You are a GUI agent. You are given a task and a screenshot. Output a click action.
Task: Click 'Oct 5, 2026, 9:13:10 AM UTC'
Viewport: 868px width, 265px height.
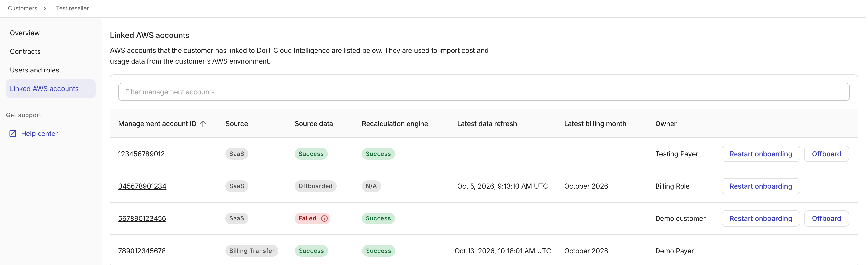502,186
